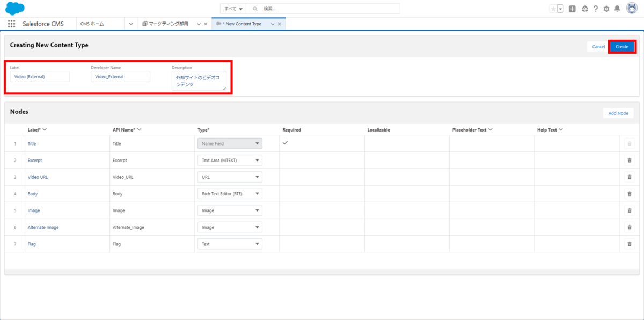Select the New Content Type tab
Screen dimensions: 644x320
241,24
